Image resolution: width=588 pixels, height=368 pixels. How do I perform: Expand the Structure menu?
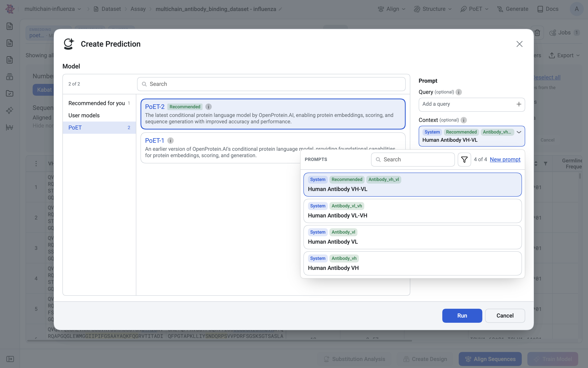[x=433, y=9]
